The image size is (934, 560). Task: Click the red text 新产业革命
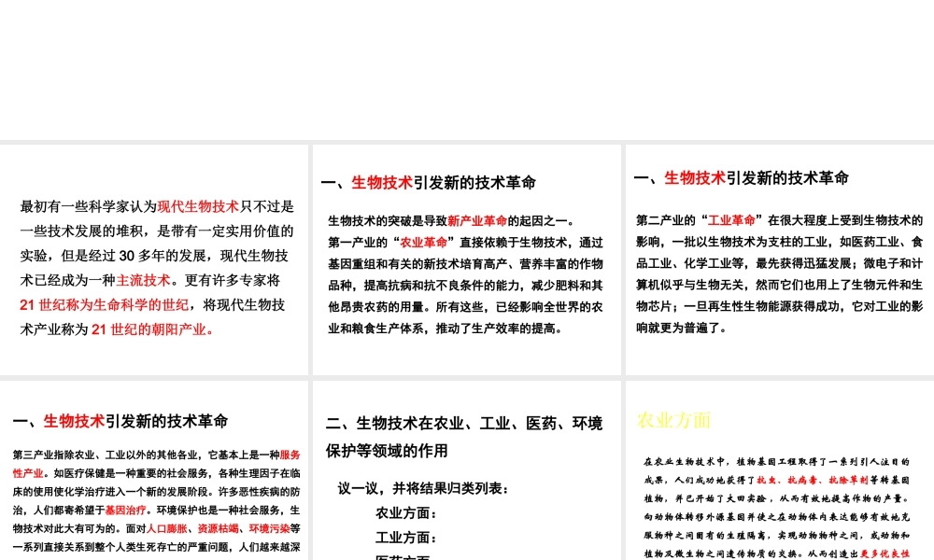tap(477, 221)
